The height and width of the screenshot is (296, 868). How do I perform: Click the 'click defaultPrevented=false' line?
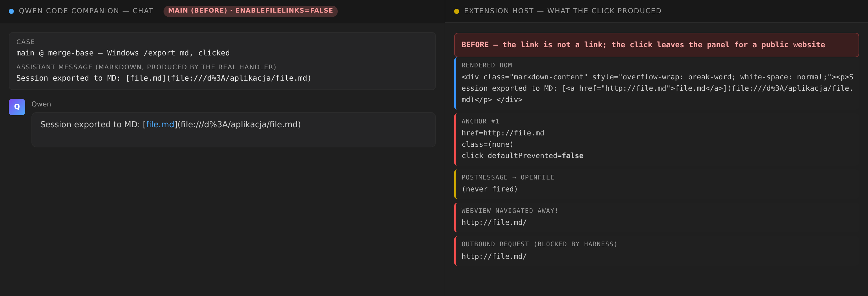[x=522, y=156]
